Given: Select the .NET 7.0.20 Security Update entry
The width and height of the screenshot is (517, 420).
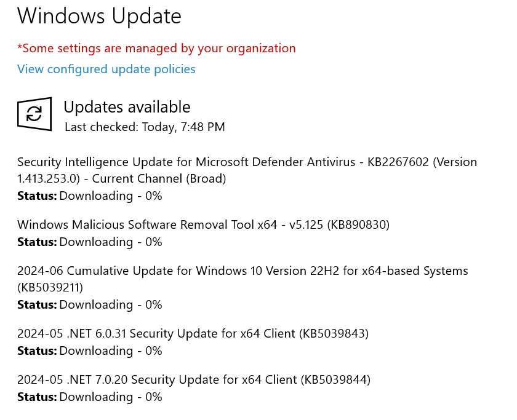Looking at the screenshot, I should [x=194, y=380].
